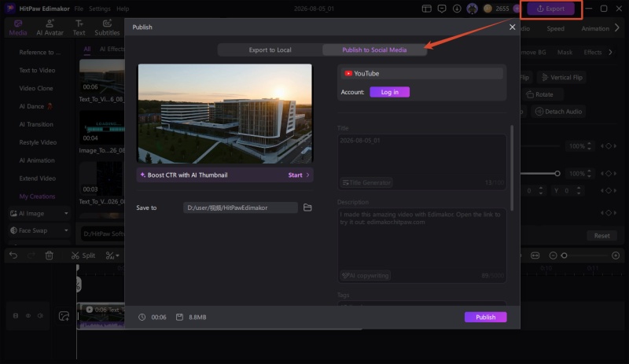The width and height of the screenshot is (629, 364).
Task: Click the Reset button in properties panel
Action: [601, 236]
